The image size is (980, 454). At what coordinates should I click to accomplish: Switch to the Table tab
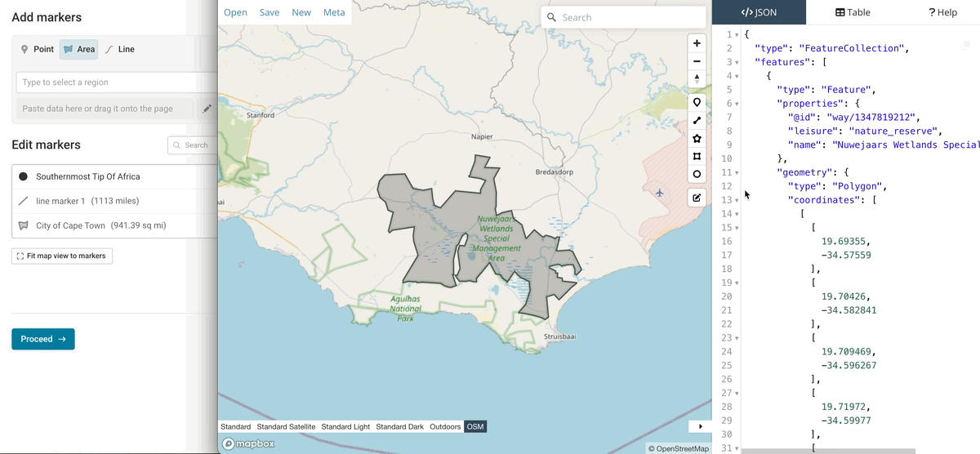coord(853,12)
